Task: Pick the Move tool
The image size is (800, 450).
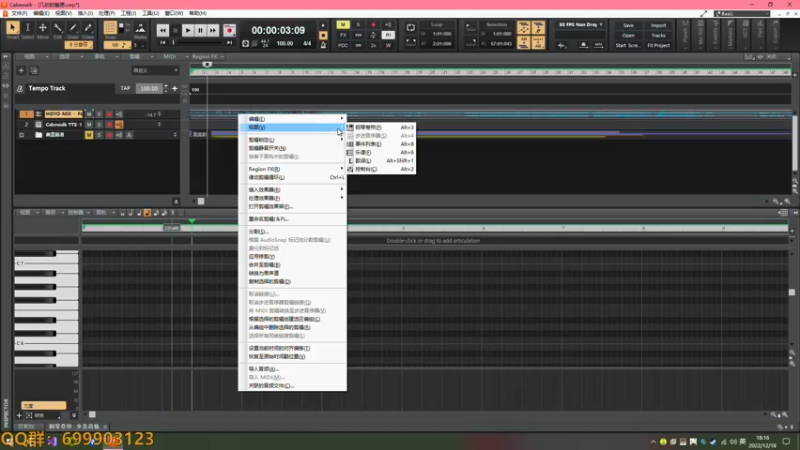Action: pyautogui.click(x=43, y=29)
